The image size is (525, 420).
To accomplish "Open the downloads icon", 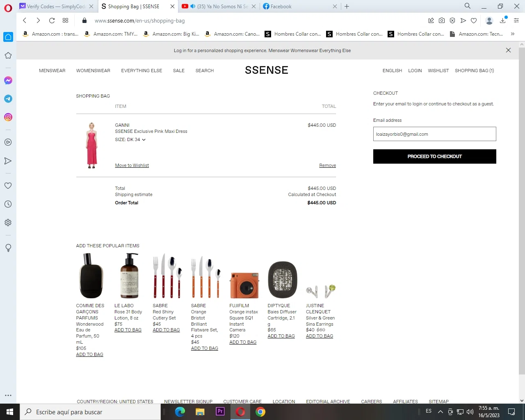I will [x=503, y=21].
